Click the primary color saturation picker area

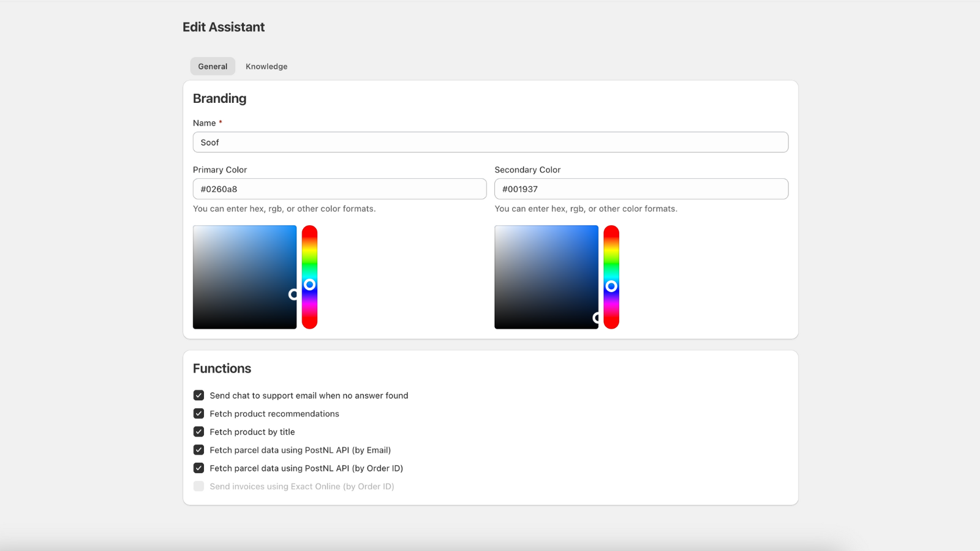(245, 277)
